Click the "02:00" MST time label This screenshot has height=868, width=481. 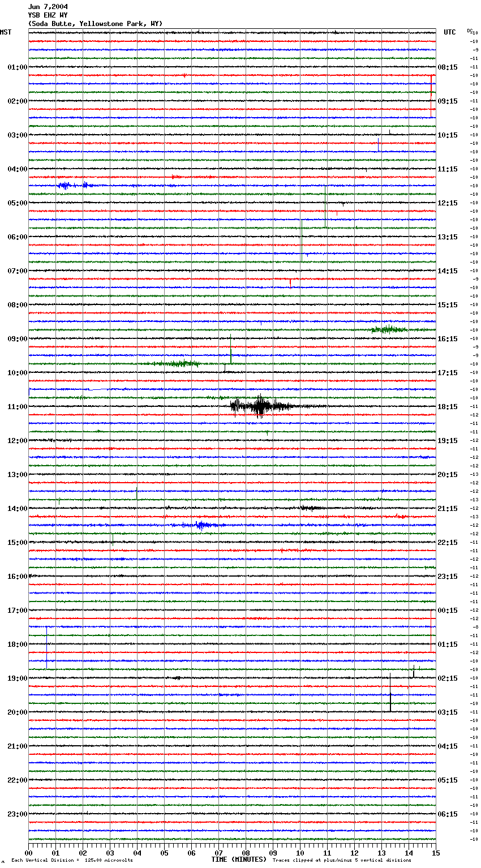tap(18, 101)
